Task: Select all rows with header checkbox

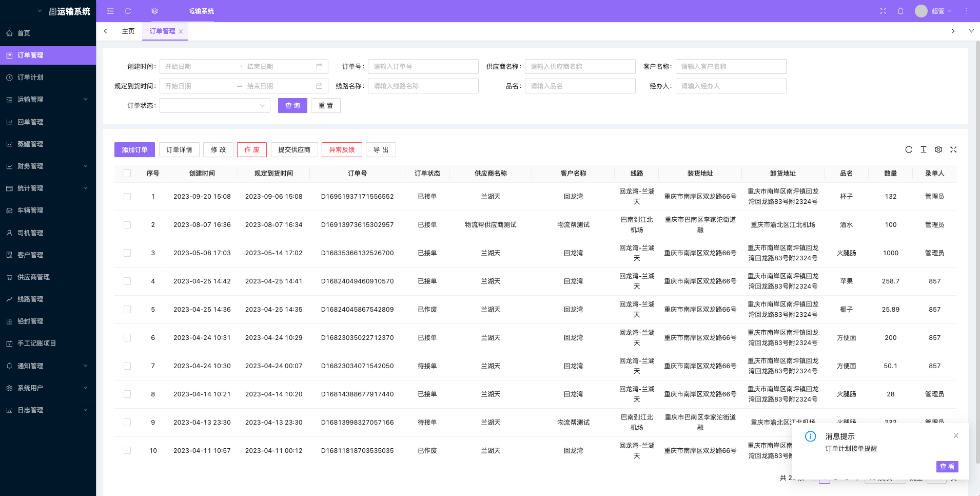Action: pyautogui.click(x=127, y=174)
